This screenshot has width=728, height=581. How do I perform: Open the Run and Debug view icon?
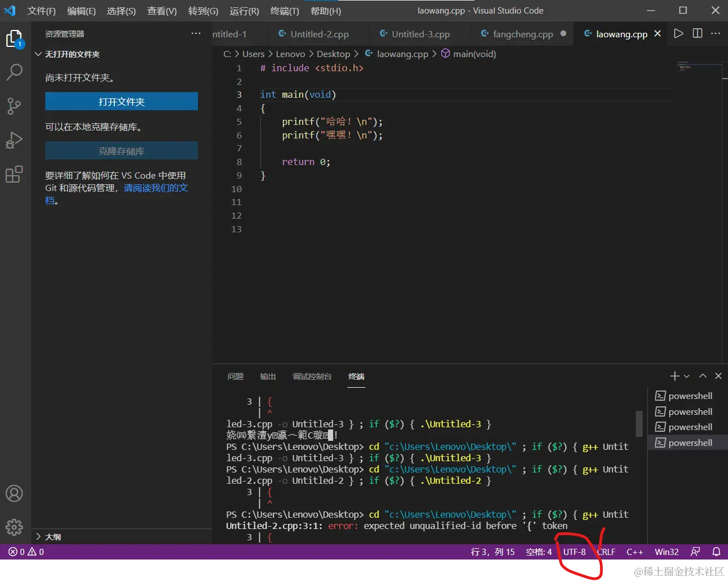[14, 140]
